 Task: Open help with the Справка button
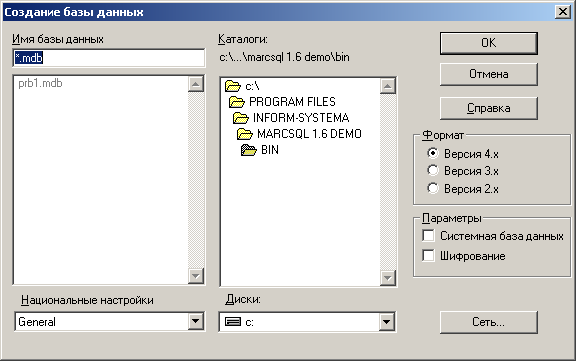pos(489,108)
